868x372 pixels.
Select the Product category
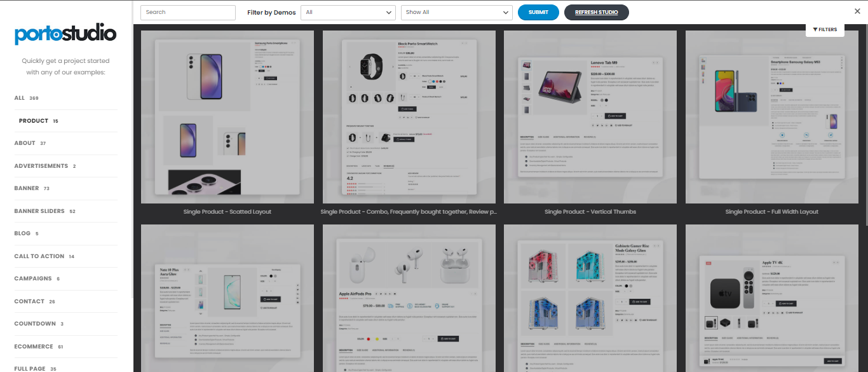(39, 121)
